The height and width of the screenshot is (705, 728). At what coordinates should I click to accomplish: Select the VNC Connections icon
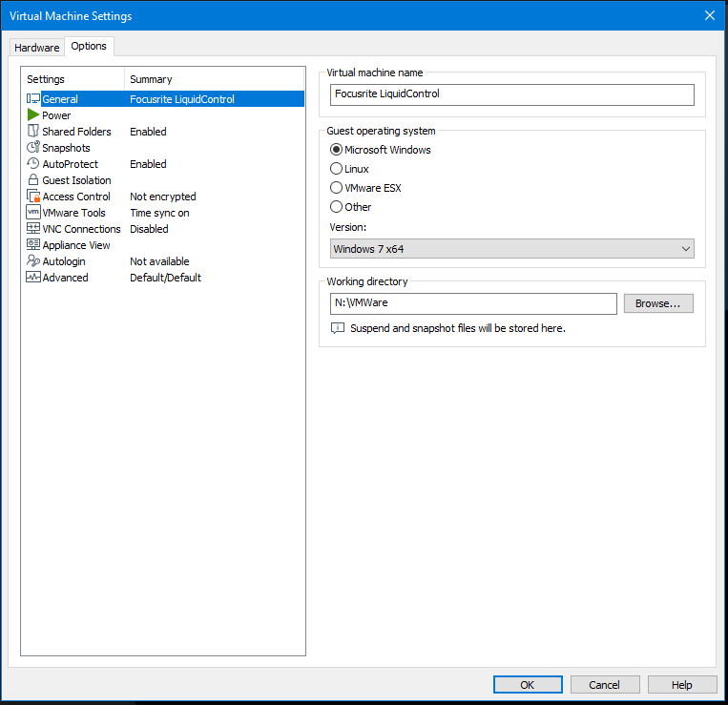click(33, 229)
